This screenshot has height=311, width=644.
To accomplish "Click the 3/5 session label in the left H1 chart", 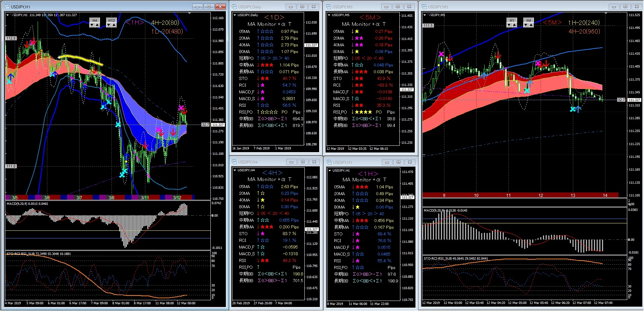I will coord(15,197).
